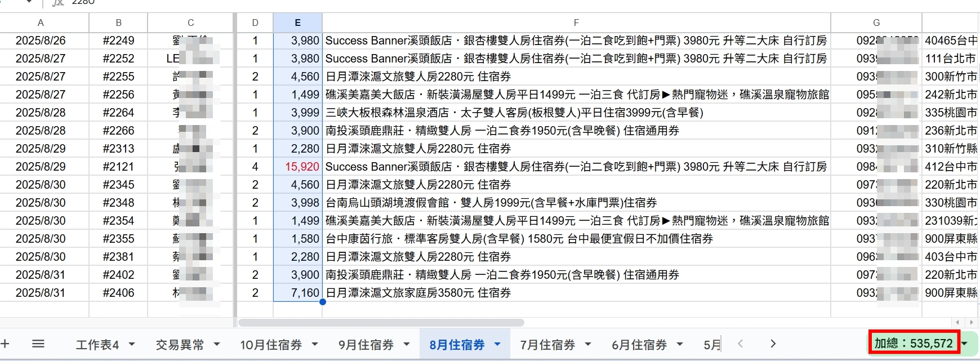
Task: Open the 工作表4 tab menu arrow
Action: click(x=132, y=344)
